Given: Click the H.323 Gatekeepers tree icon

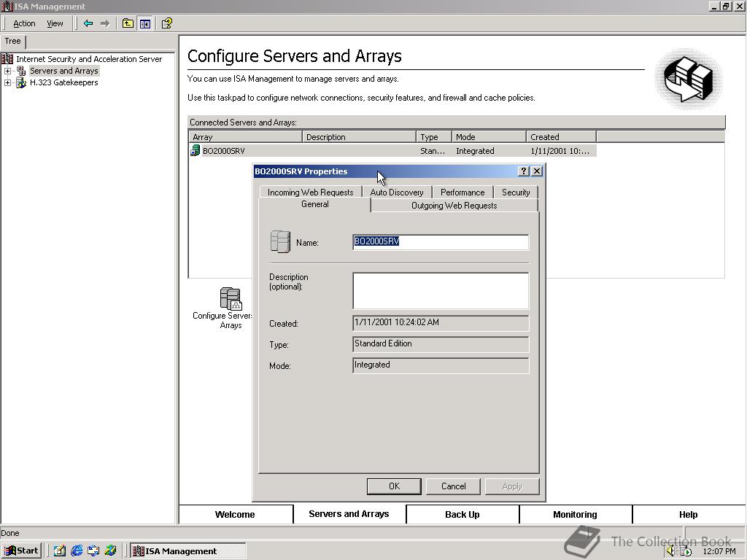Looking at the screenshot, I should pyautogui.click(x=21, y=82).
